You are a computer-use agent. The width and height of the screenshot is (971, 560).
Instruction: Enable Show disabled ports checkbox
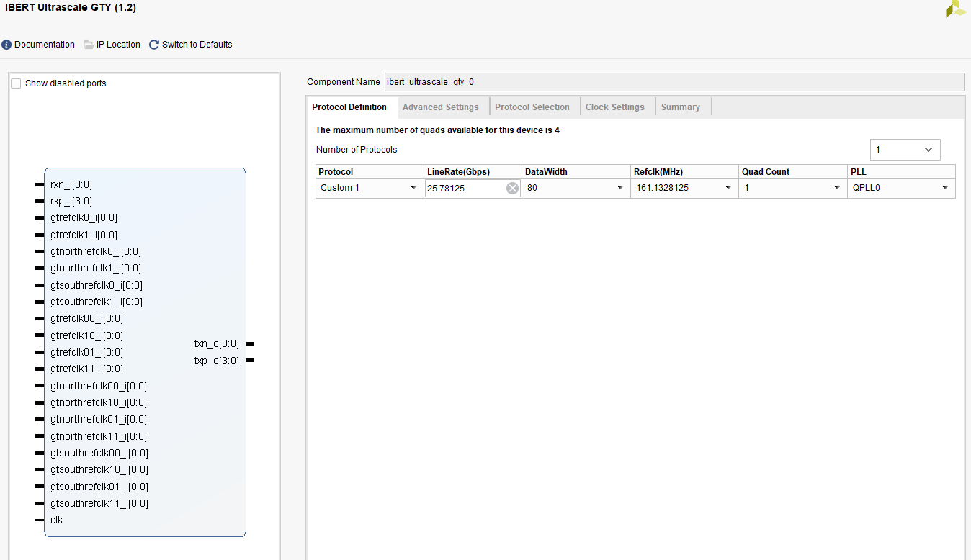tap(17, 83)
